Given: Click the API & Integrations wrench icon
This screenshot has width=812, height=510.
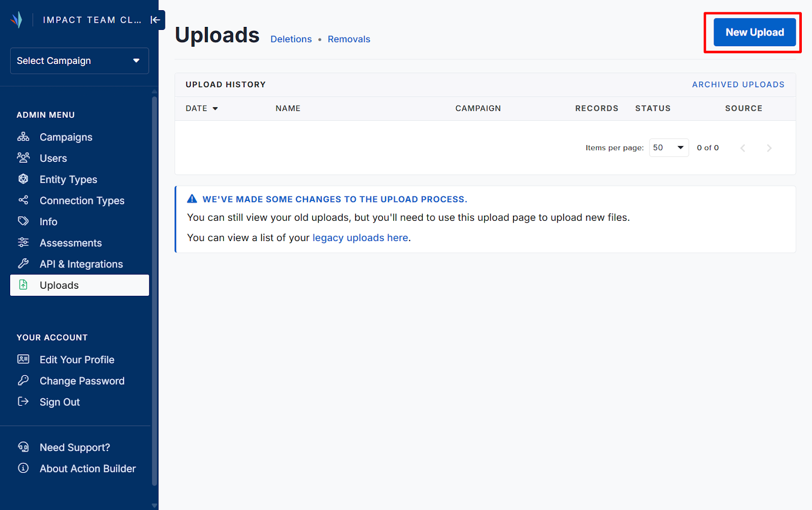Looking at the screenshot, I should coord(23,264).
